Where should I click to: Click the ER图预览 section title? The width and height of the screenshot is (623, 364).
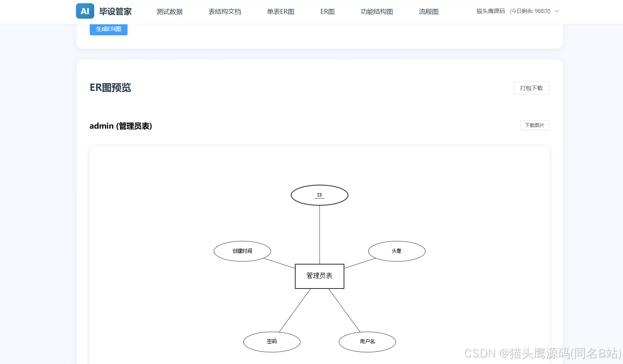(110, 88)
